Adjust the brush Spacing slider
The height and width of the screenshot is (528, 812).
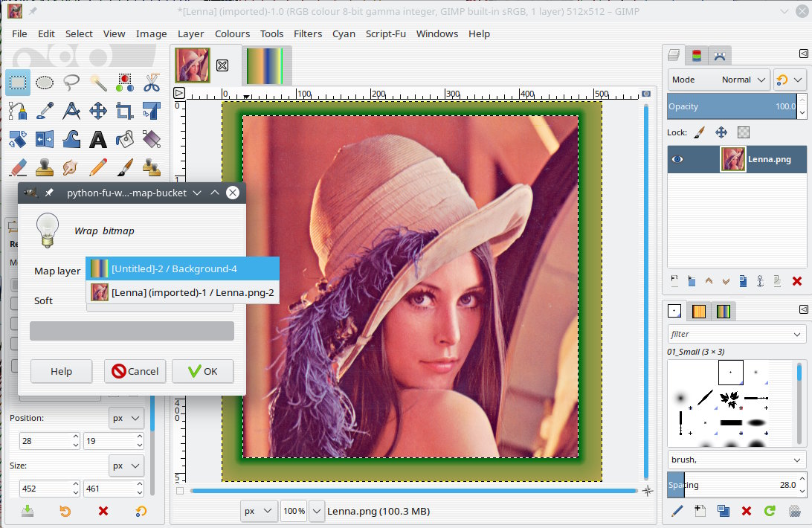tap(732, 484)
